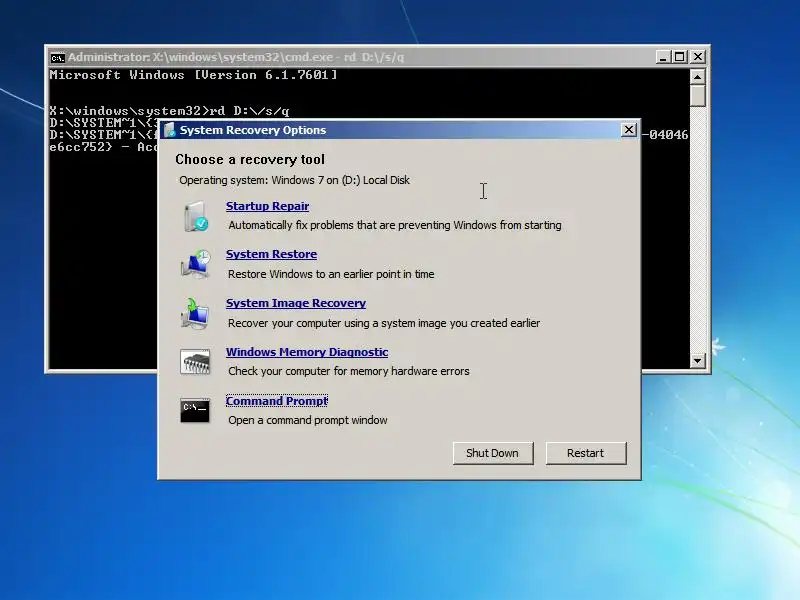Click the cmd window title bar text

[x=236, y=57]
